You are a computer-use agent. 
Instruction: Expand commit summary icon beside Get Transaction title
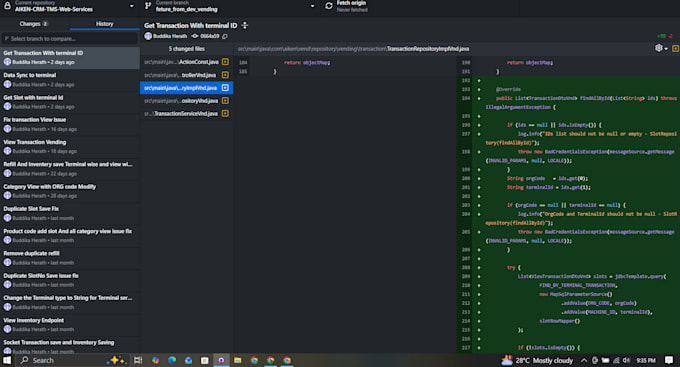coord(245,26)
